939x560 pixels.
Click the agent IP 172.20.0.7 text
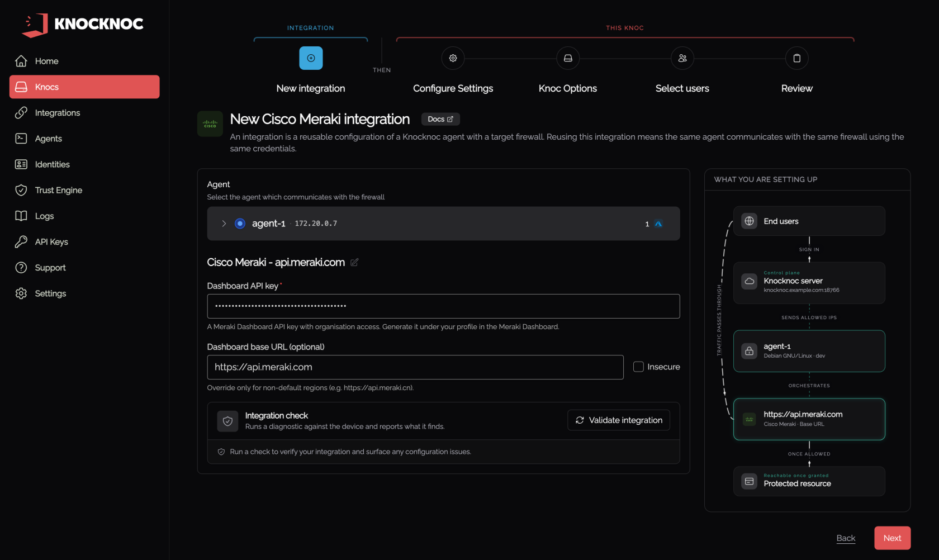pyautogui.click(x=316, y=224)
